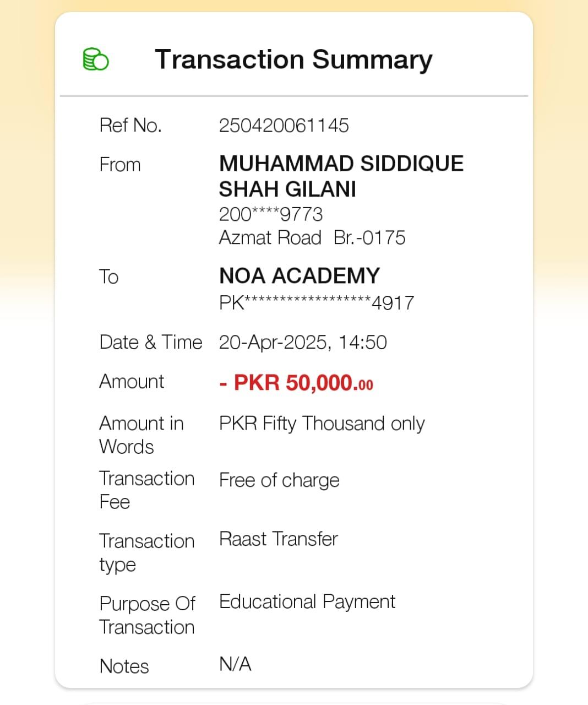The image size is (588, 705).
Task: Select the reference number 250420061145
Action: pyautogui.click(x=284, y=126)
